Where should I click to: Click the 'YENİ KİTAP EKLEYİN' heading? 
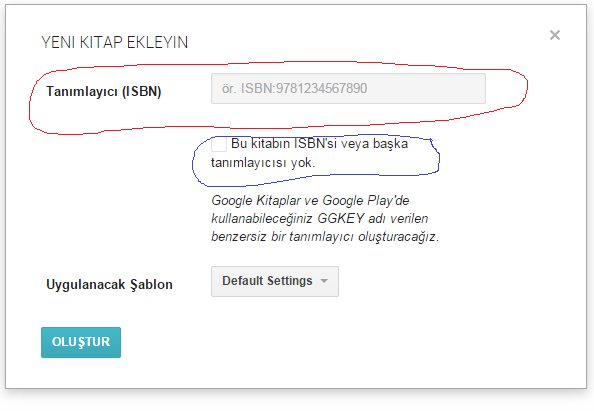pyautogui.click(x=114, y=42)
